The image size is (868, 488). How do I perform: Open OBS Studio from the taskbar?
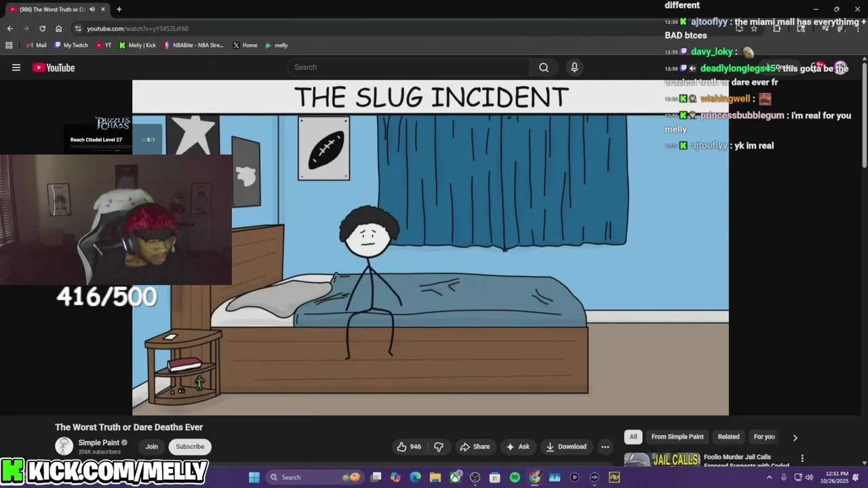tap(475, 477)
